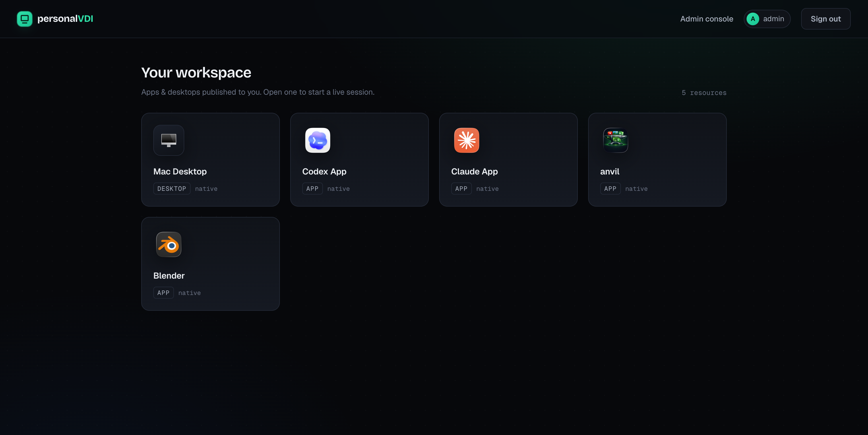Click the admin avatar circle
The height and width of the screenshot is (435, 868).
pos(753,19)
